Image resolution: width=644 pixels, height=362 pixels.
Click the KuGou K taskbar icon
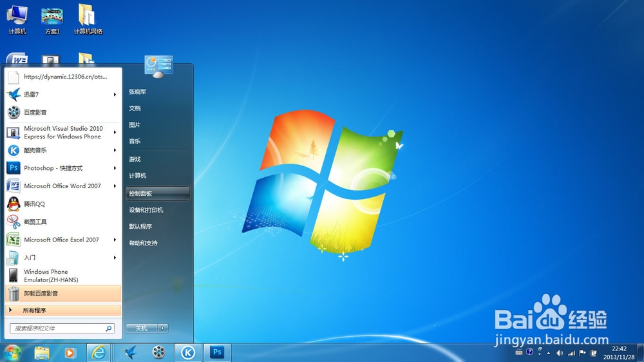(x=188, y=352)
